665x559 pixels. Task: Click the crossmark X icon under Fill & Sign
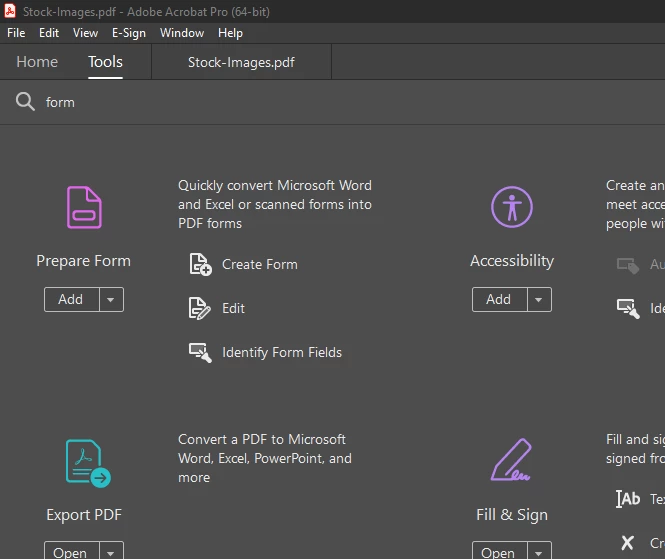click(627, 542)
